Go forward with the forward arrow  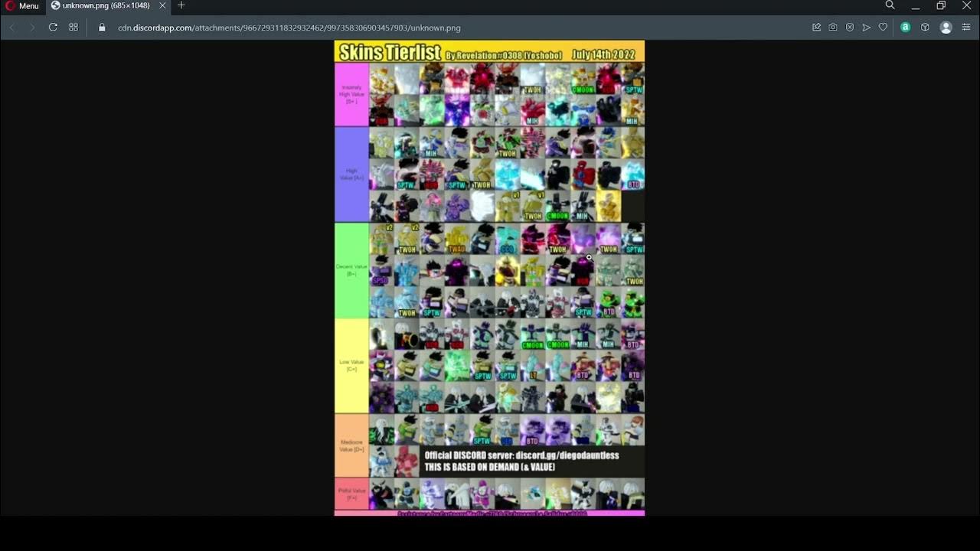32,28
